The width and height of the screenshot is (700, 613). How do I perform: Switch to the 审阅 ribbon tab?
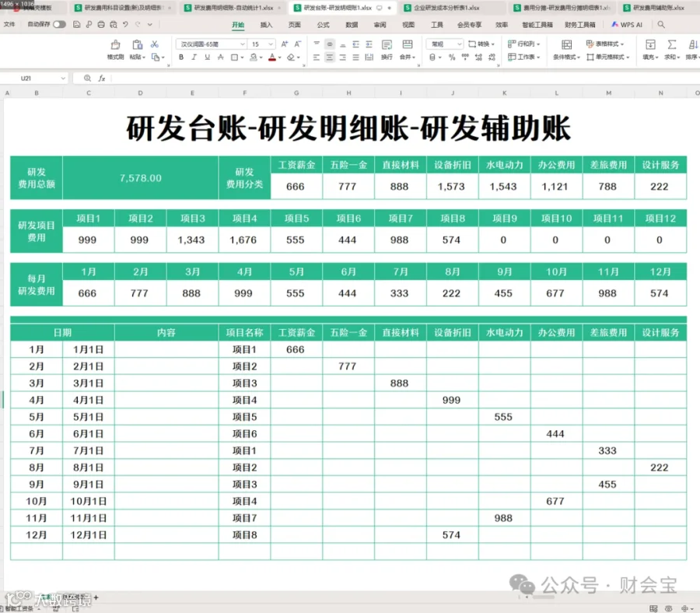coord(380,25)
